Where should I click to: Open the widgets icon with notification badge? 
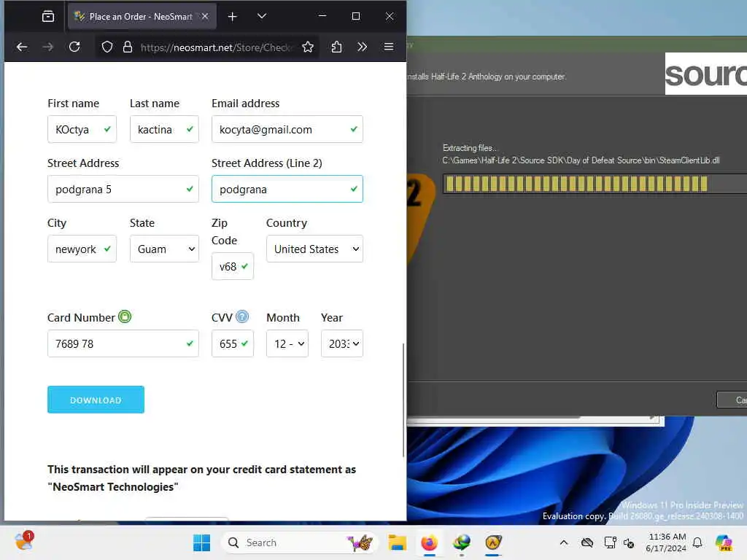pyautogui.click(x=24, y=542)
